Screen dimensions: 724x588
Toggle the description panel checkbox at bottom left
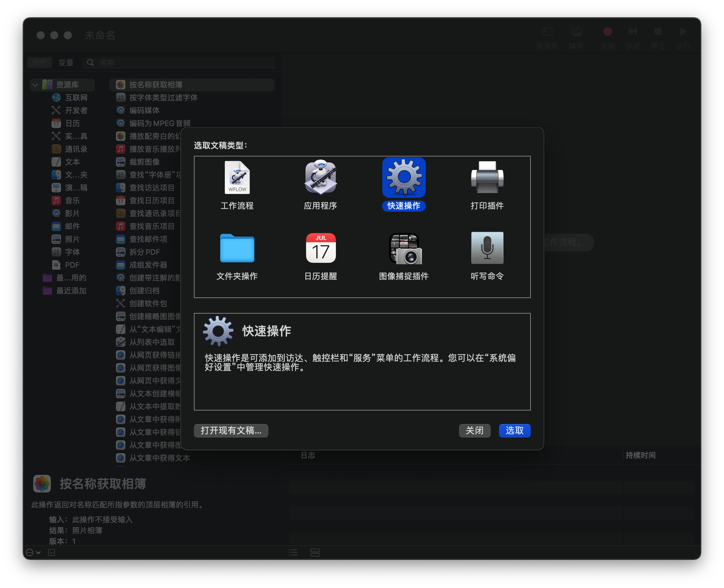(52, 552)
